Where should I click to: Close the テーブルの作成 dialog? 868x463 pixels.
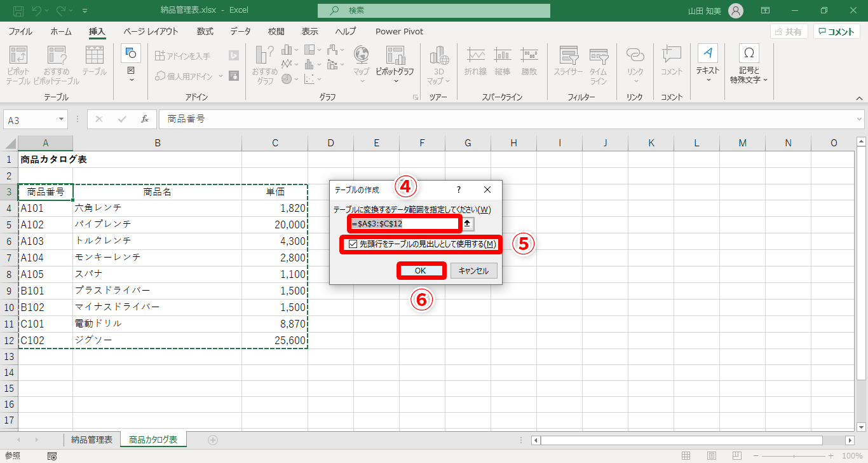pos(487,190)
